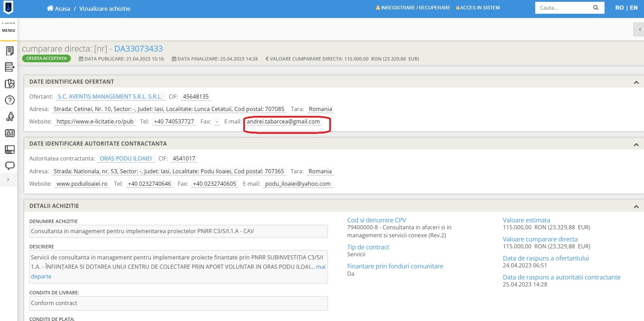Click Data de raspuns a autoritatii contractante label
The width and height of the screenshot is (644, 321).
(x=561, y=277)
